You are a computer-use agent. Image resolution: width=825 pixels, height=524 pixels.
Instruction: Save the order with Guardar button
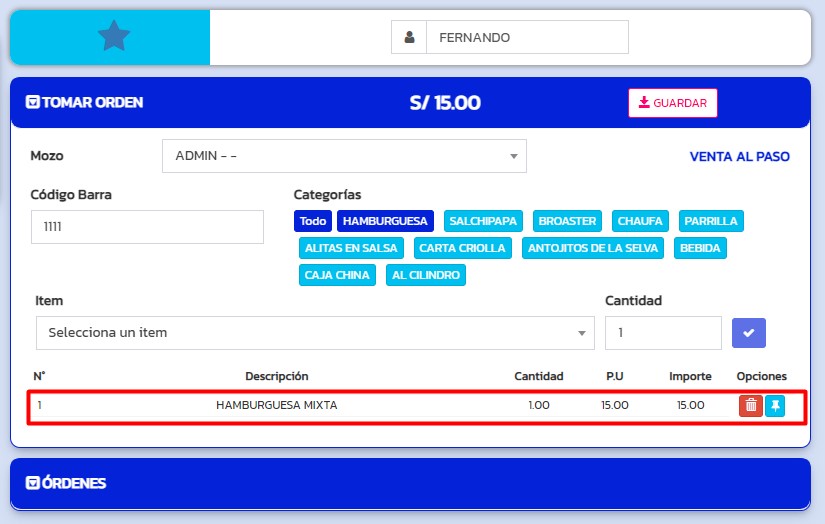[x=672, y=103]
